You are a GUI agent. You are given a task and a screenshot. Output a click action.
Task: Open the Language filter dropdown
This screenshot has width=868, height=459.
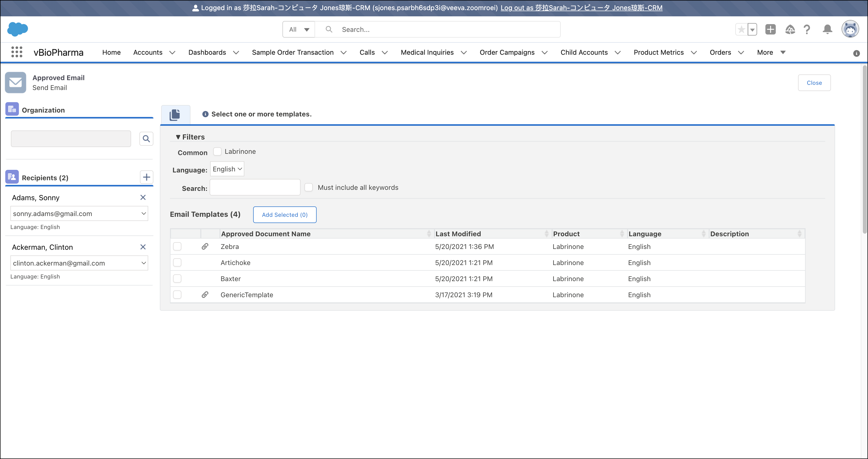coord(227,169)
